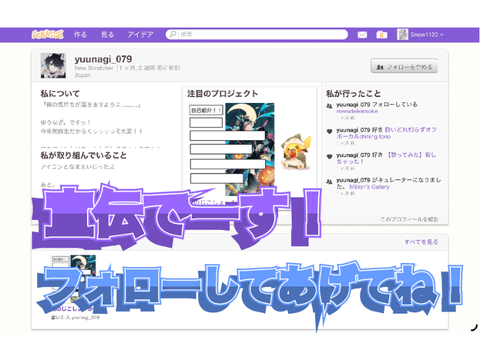
Task: Open the 【歌ってみた】 loved project link
Action: [x=386, y=158]
